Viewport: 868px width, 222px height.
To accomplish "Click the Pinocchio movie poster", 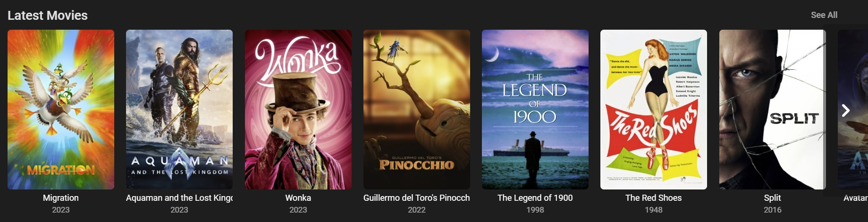I will (x=417, y=109).
